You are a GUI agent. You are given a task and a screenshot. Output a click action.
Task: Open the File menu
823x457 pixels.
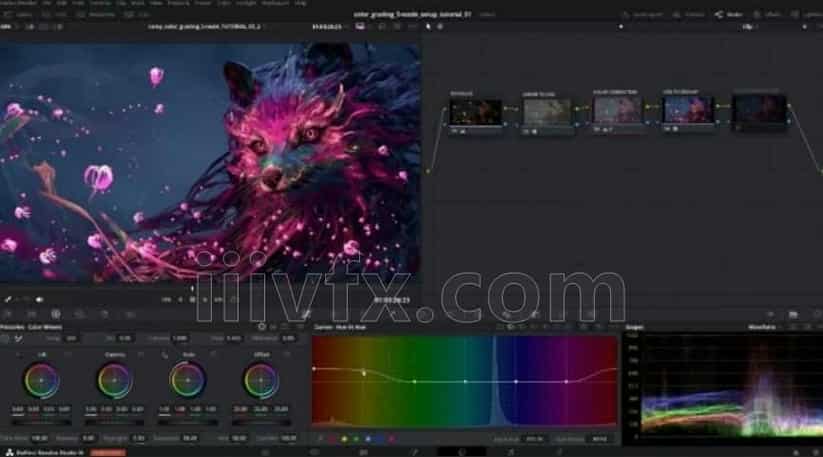(x=47, y=3)
